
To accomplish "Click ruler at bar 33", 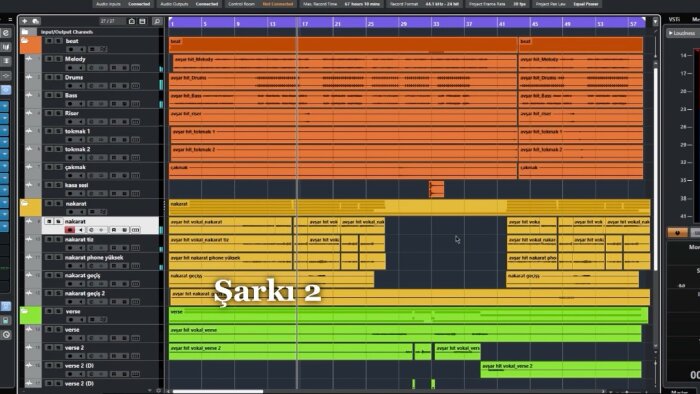I will [x=436, y=24].
